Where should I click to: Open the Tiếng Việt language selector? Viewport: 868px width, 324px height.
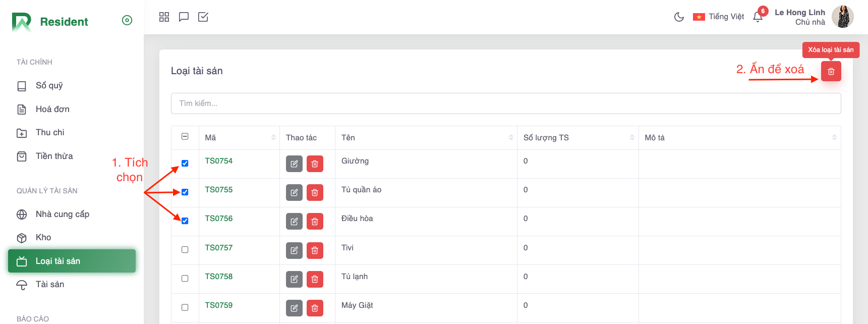pyautogui.click(x=719, y=17)
